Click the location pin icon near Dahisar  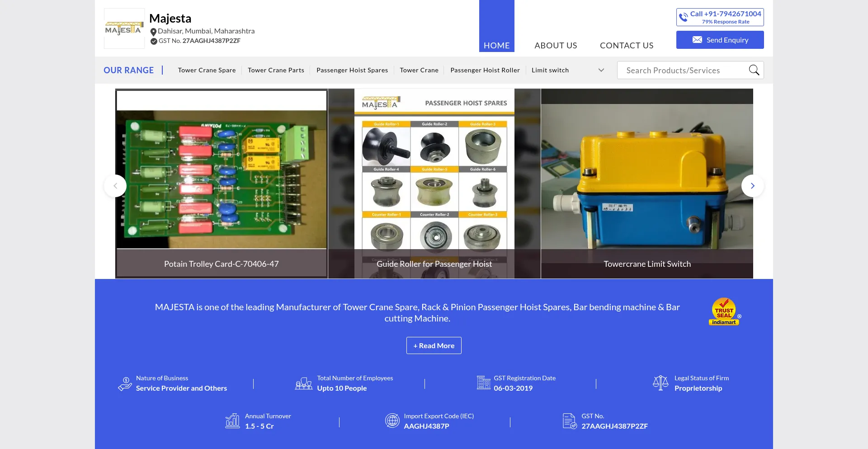[153, 32]
